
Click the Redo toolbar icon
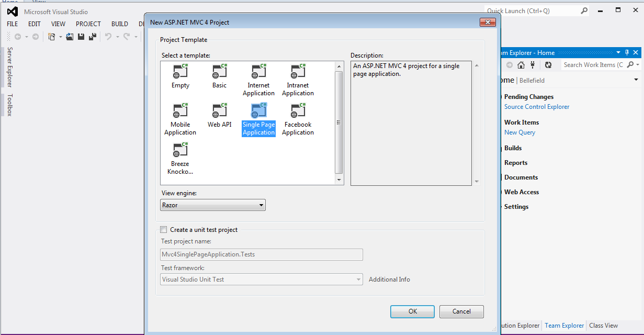click(x=127, y=37)
